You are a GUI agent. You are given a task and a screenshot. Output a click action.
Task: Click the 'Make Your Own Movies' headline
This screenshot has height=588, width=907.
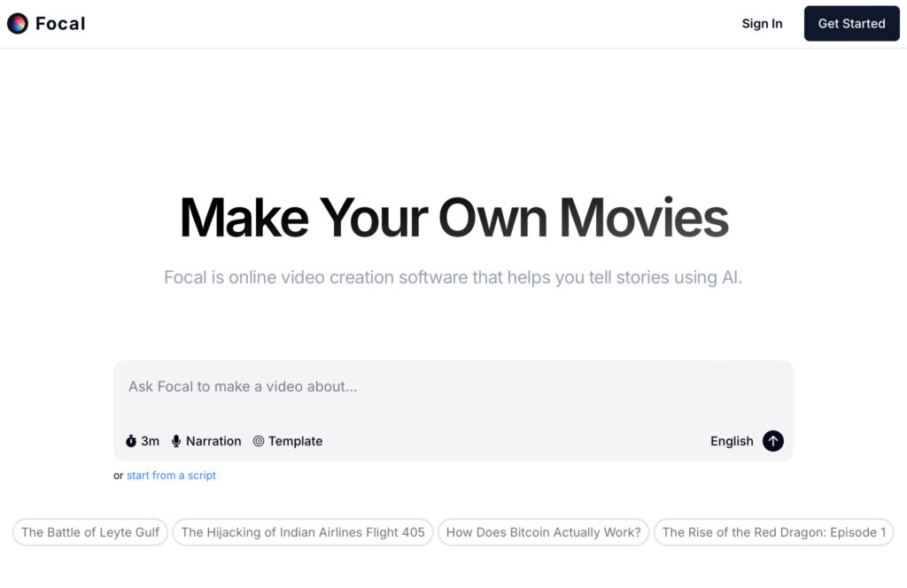coord(453,218)
